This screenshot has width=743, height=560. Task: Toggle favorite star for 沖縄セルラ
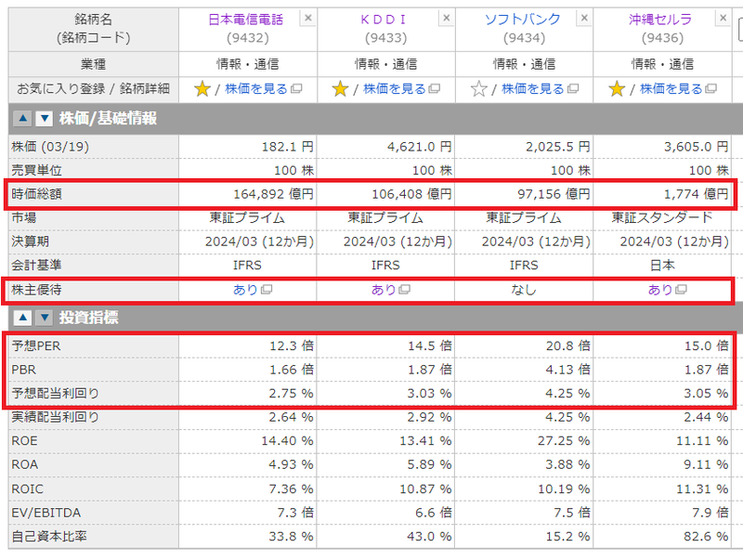pyautogui.click(x=617, y=88)
